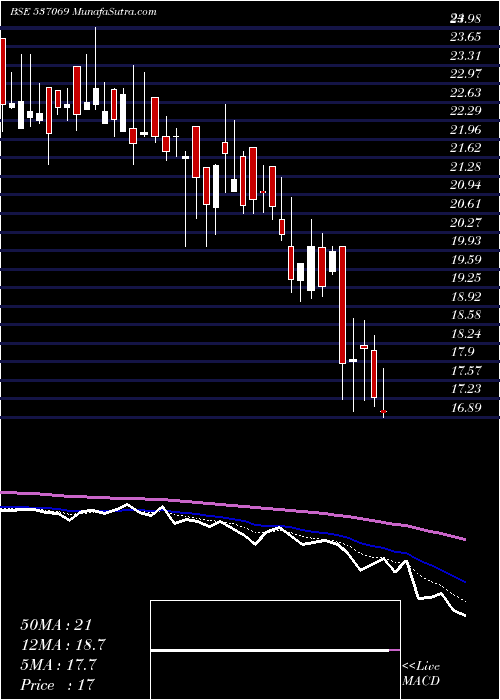Click the 22.29 price axis label
500x700 pixels.
click(x=466, y=111)
